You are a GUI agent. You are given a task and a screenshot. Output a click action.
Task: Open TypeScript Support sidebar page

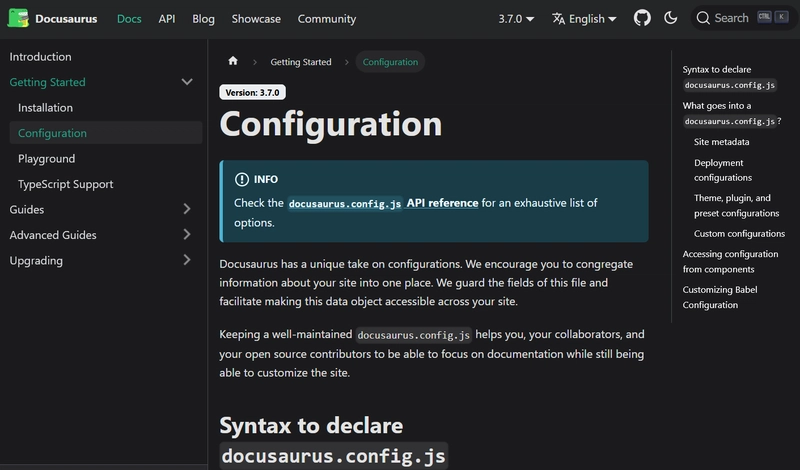65,184
